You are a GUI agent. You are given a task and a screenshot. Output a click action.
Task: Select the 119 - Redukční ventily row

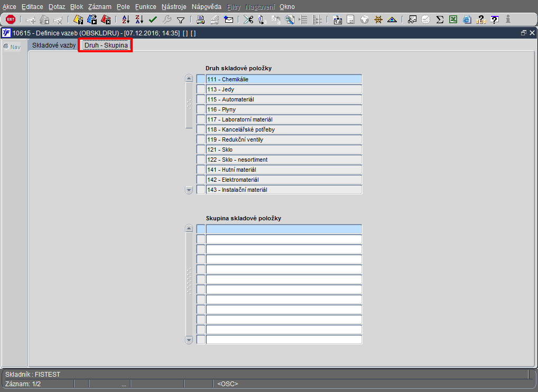284,139
